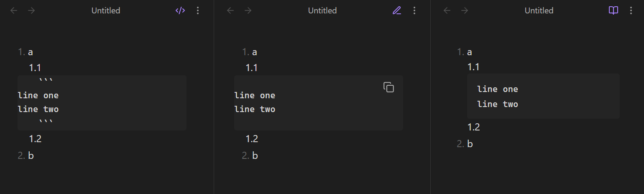
Task: Go forward in the middle pane
Action: pos(248,10)
